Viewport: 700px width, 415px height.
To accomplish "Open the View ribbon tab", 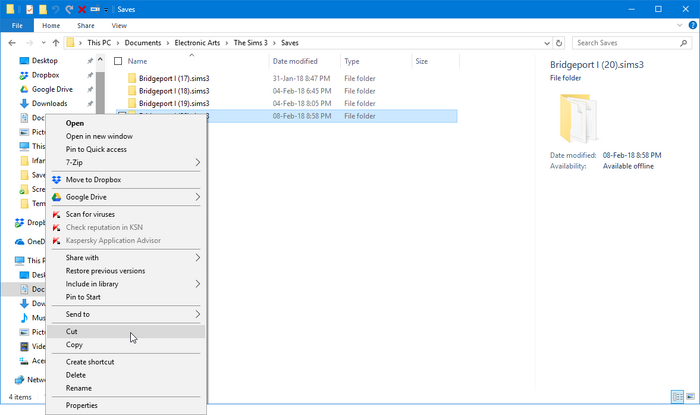I will click(119, 25).
